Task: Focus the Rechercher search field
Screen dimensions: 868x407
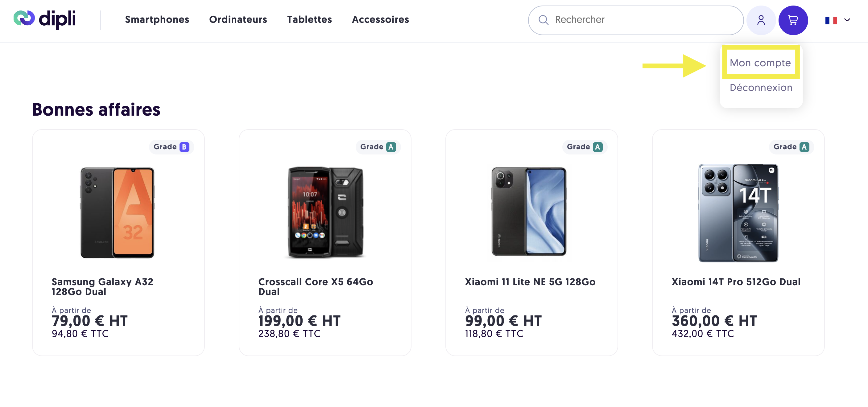Action: 635,20
